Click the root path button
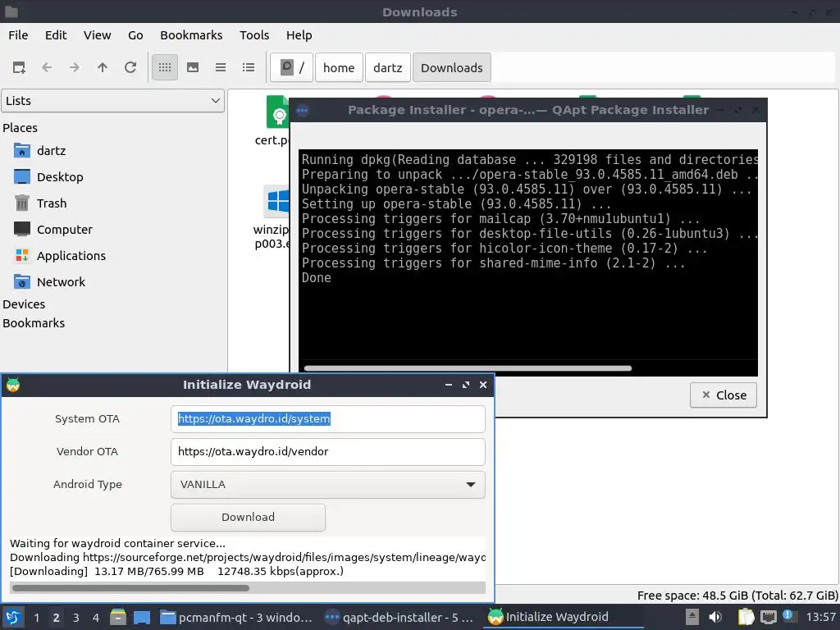Screen dimensions: 840x630 coord(291,67)
